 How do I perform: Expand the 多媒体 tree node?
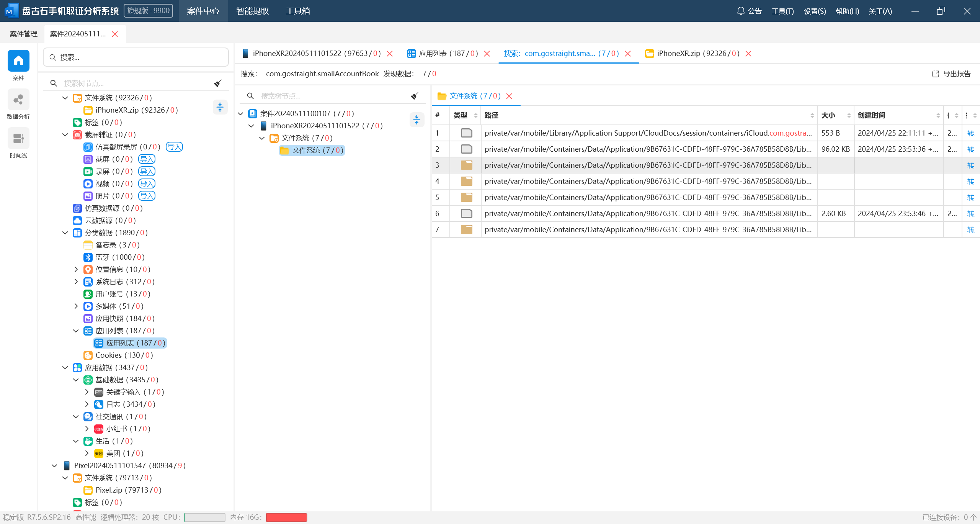click(76, 306)
